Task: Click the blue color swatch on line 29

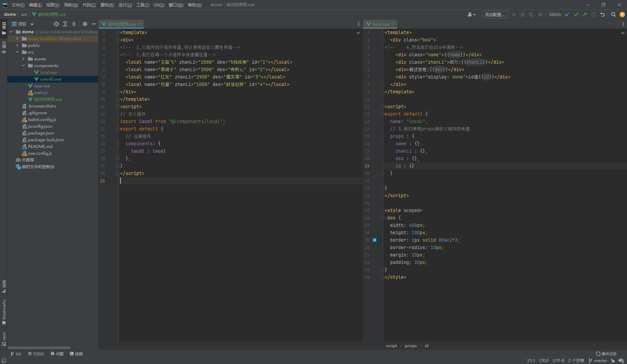Action: 375,240
